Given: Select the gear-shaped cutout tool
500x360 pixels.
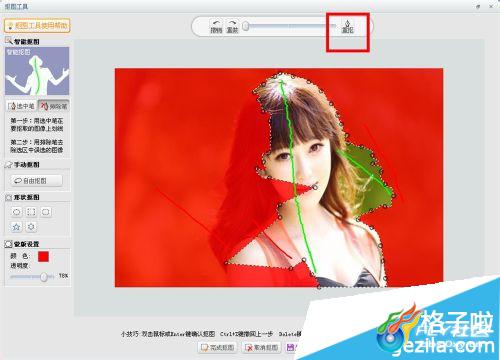Looking at the screenshot, I should (x=31, y=227).
